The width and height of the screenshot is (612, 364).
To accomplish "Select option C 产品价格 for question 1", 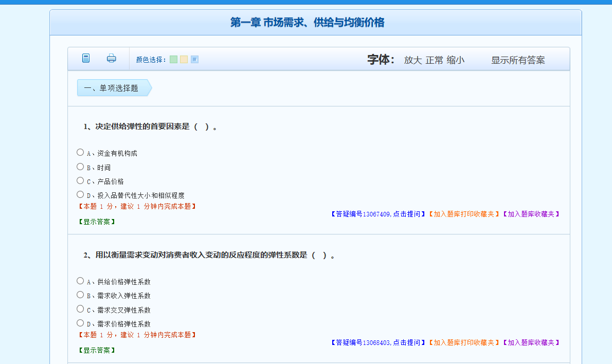I will click(x=80, y=180).
